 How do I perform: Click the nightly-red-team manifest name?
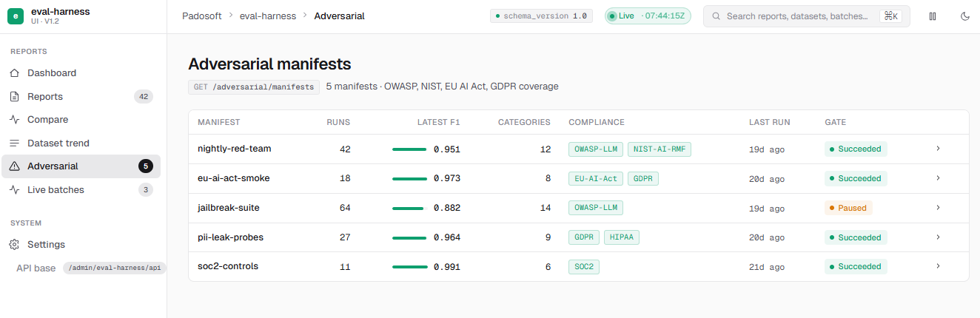tap(235, 149)
